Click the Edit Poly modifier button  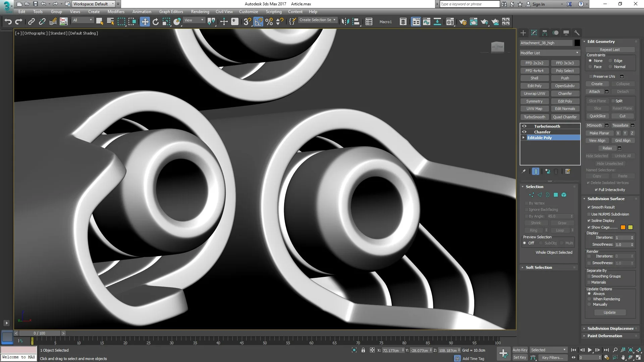[534, 86]
